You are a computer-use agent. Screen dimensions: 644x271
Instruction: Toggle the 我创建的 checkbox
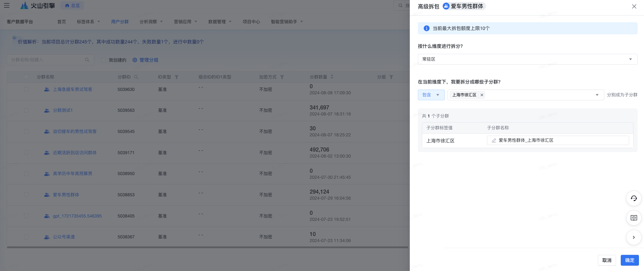point(104,60)
